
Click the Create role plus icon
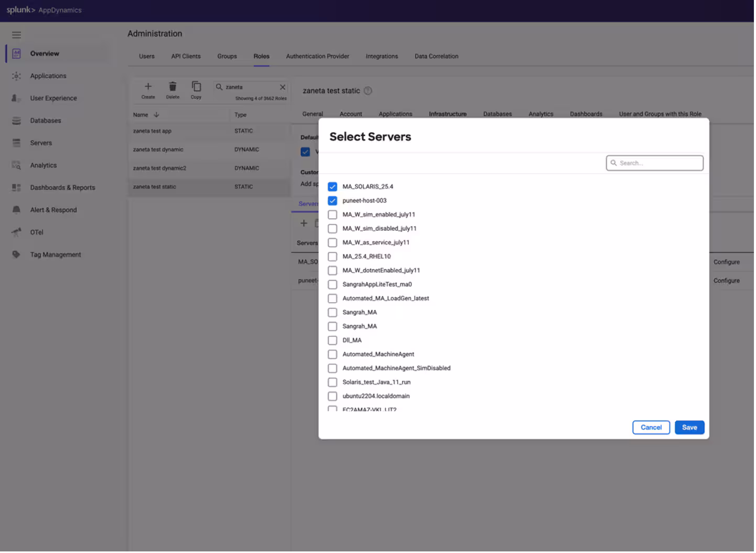coord(148,87)
